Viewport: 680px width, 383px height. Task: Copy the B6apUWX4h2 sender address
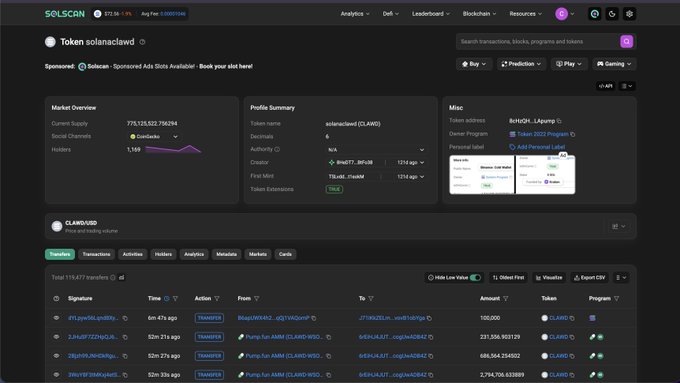(x=314, y=318)
